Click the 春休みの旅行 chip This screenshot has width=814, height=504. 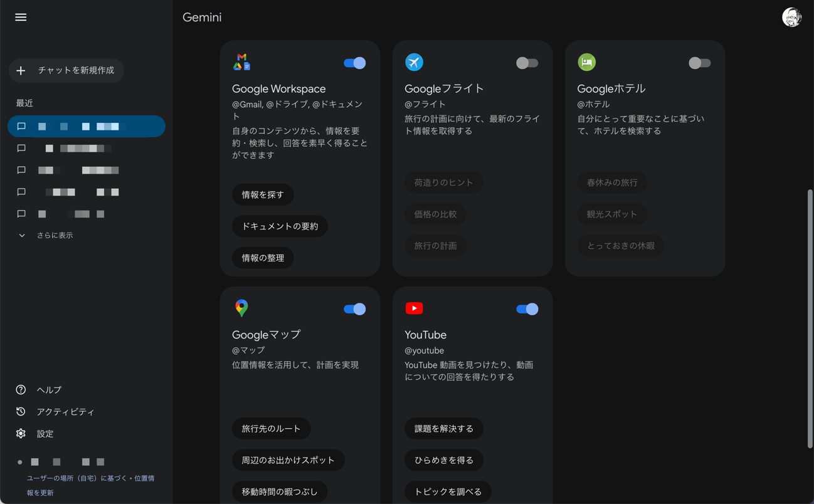click(x=612, y=183)
